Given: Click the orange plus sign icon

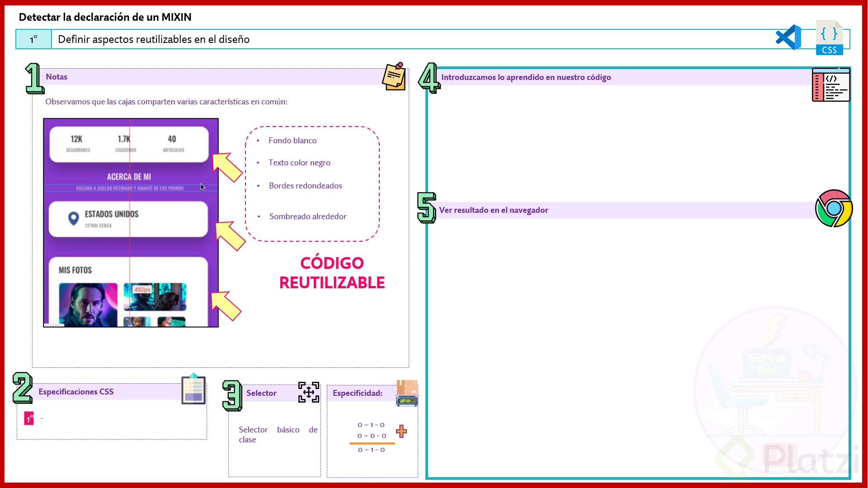Looking at the screenshot, I should coord(401,431).
